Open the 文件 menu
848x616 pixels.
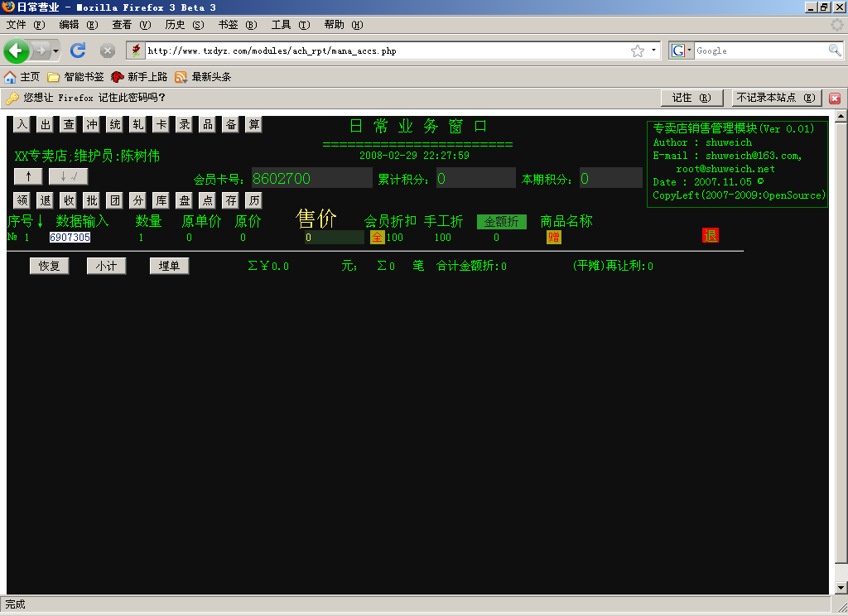click(x=26, y=25)
